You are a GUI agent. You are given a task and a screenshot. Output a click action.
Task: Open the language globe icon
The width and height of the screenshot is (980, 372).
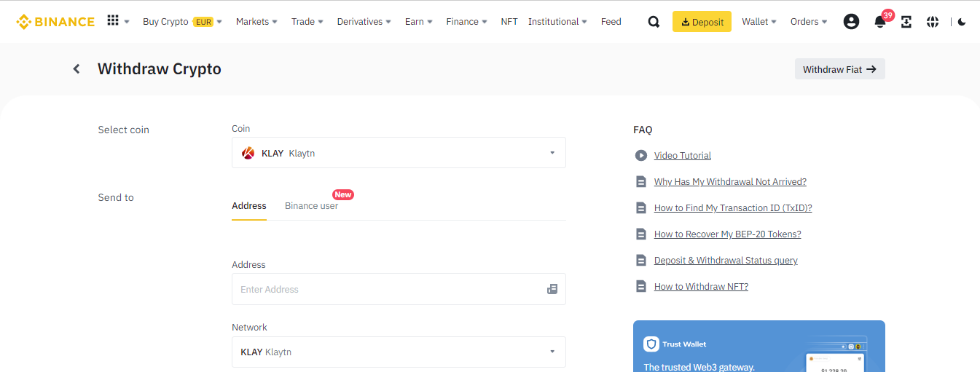pyautogui.click(x=933, y=22)
